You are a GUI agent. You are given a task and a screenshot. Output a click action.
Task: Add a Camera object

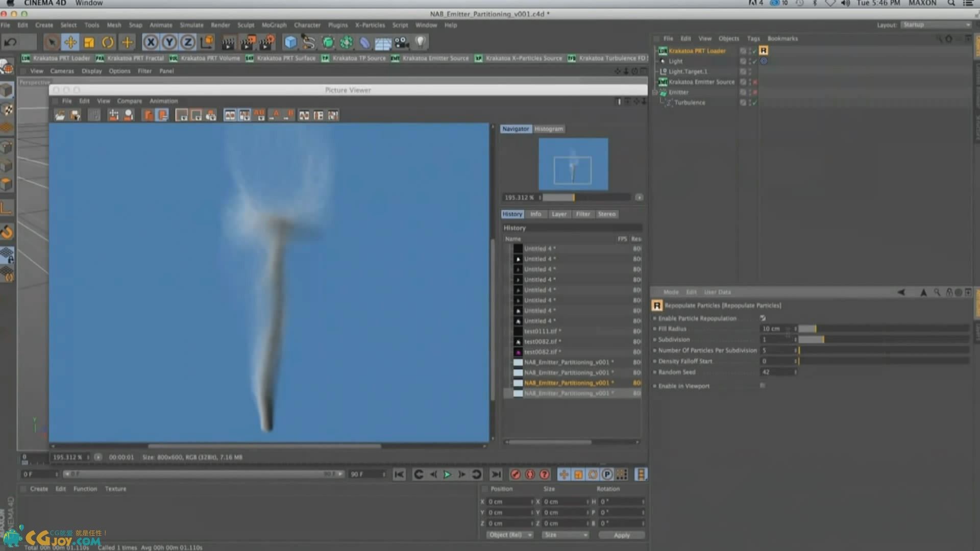click(402, 42)
